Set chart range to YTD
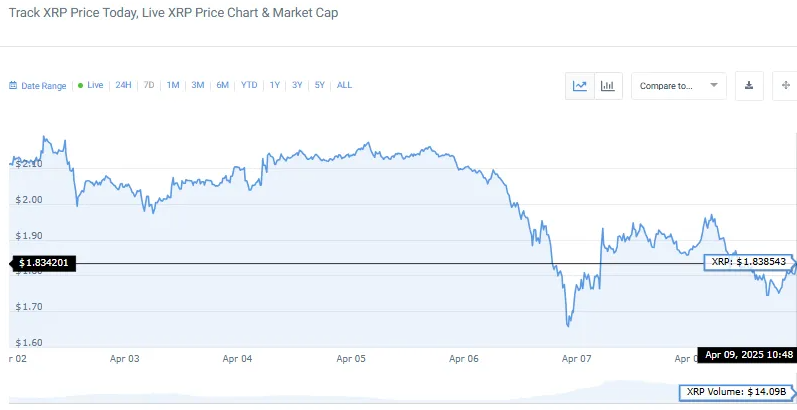The height and width of the screenshot is (410, 797). pyautogui.click(x=249, y=86)
